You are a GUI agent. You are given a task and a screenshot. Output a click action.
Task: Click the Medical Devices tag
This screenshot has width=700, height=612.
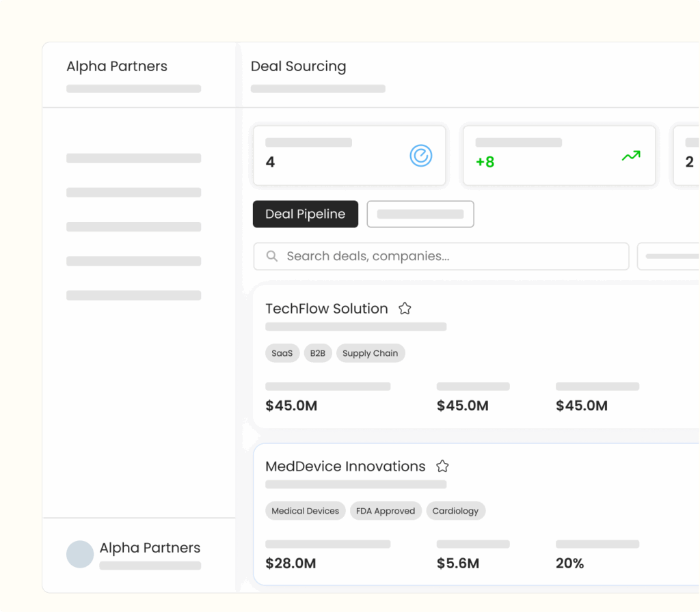coord(305,511)
